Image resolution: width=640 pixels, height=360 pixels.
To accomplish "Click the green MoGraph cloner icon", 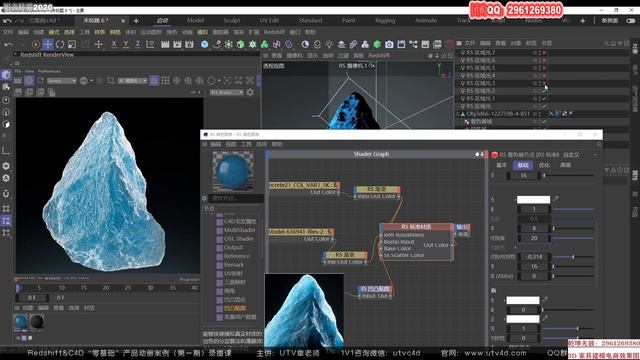I will (264, 44).
